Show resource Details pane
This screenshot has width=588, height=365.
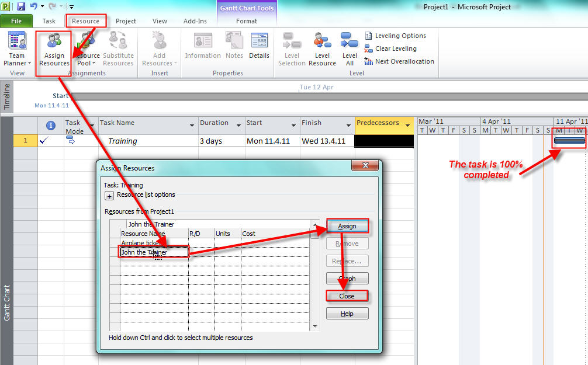click(259, 47)
